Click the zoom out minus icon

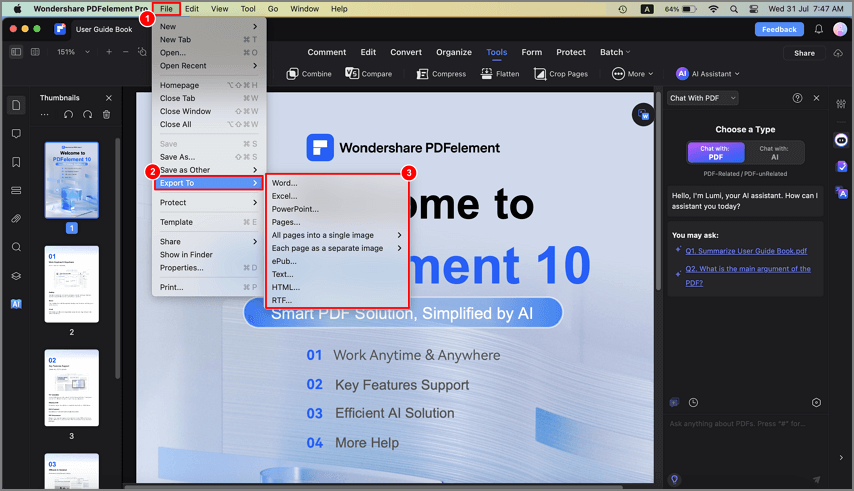(125, 52)
